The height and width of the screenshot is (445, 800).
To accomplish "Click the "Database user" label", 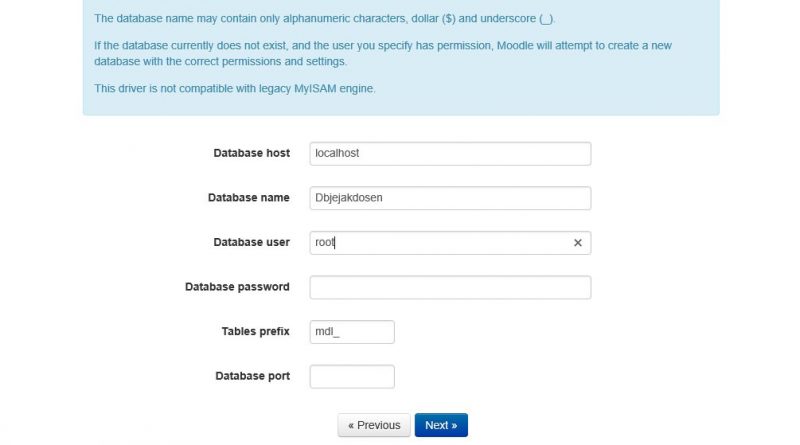I will 252,242.
